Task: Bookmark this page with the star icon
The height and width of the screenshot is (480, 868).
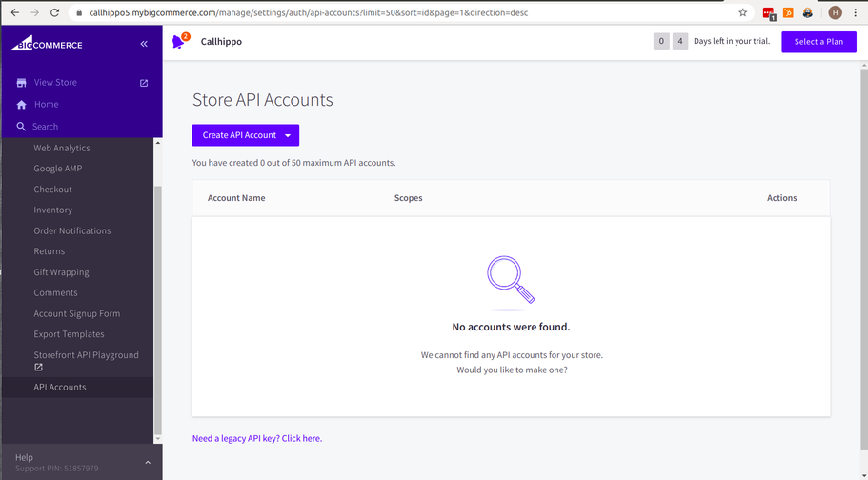Action: pyautogui.click(x=742, y=12)
